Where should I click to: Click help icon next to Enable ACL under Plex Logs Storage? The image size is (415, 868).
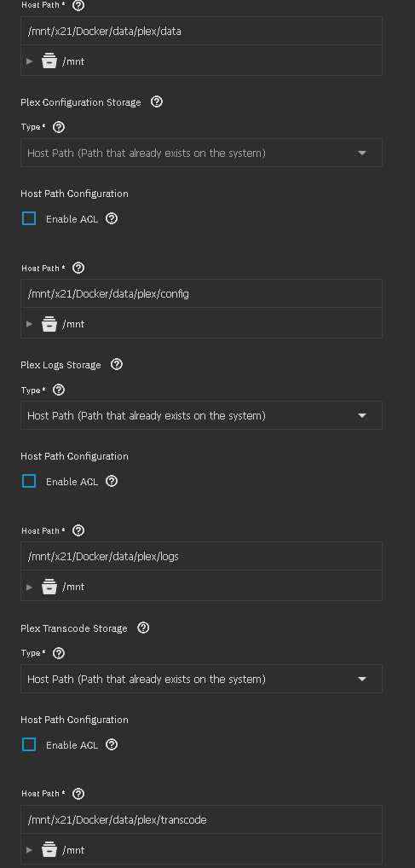click(112, 481)
